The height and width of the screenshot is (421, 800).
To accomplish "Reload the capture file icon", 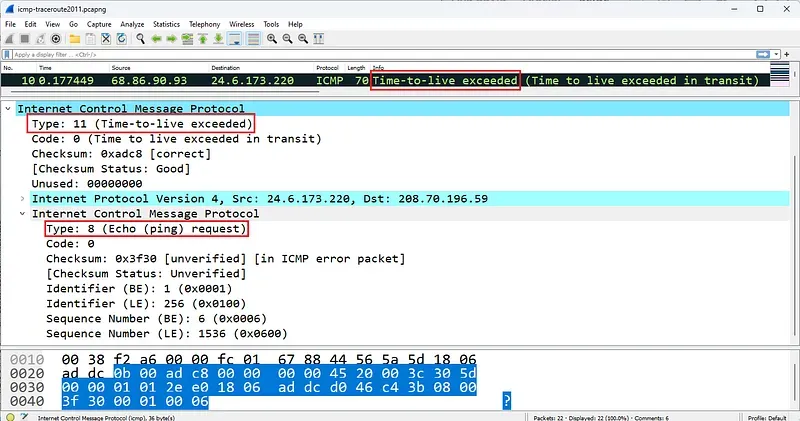I will tap(121, 39).
